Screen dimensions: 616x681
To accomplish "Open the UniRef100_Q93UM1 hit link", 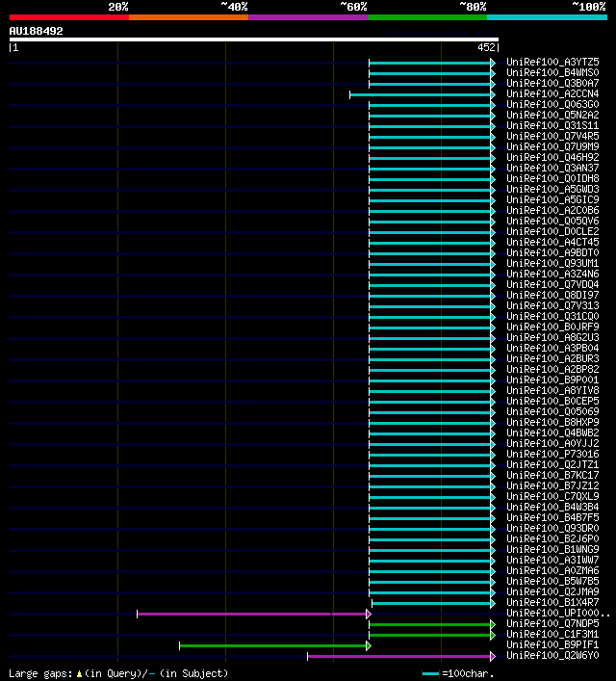I will [552, 263].
